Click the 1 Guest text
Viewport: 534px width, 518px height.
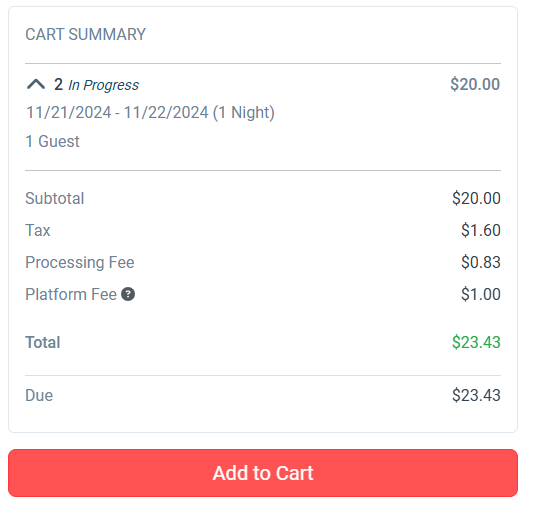pyautogui.click(x=52, y=141)
